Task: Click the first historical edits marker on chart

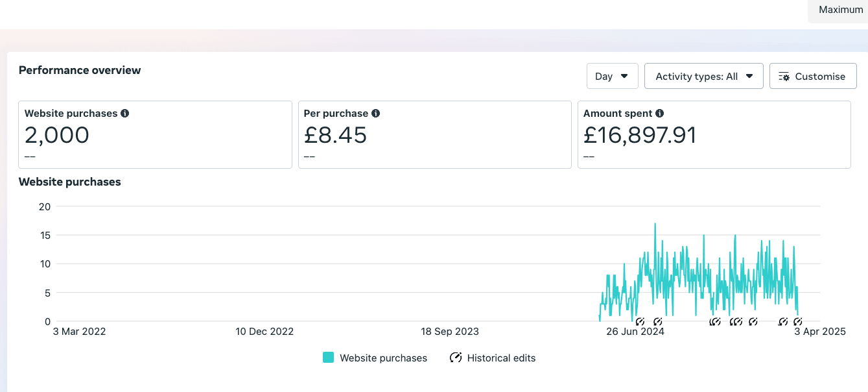Action: click(640, 321)
